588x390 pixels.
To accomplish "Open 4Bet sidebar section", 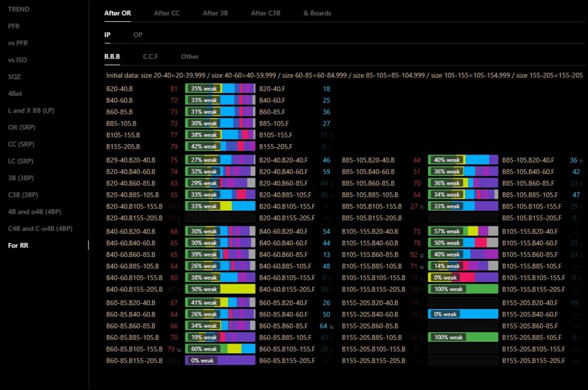I will click(15, 94).
